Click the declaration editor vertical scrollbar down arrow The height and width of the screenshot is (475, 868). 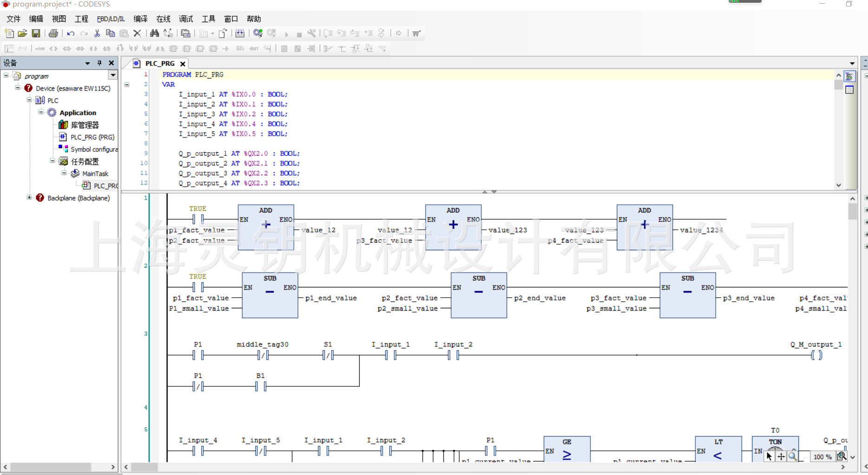(x=838, y=185)
